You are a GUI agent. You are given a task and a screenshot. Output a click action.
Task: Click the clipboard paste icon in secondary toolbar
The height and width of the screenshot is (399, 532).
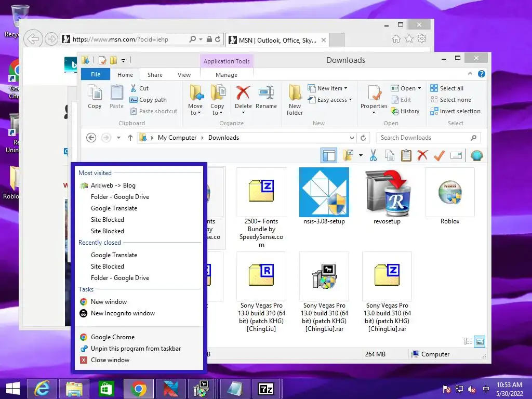pos(406,156)
